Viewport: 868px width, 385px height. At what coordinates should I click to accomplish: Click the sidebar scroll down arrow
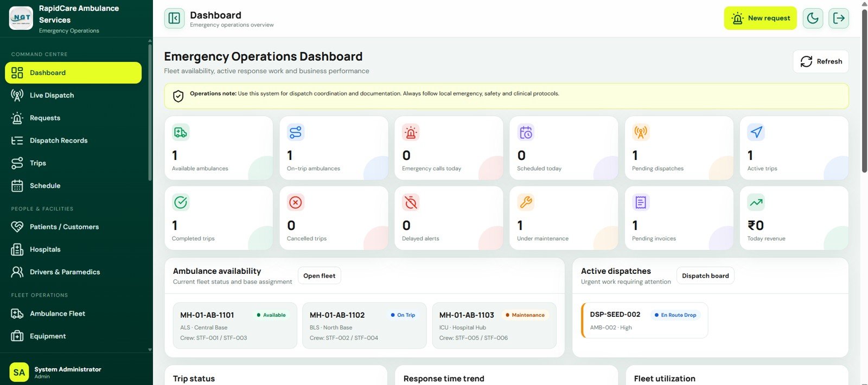pyautogui.click(x=150, y=350)
